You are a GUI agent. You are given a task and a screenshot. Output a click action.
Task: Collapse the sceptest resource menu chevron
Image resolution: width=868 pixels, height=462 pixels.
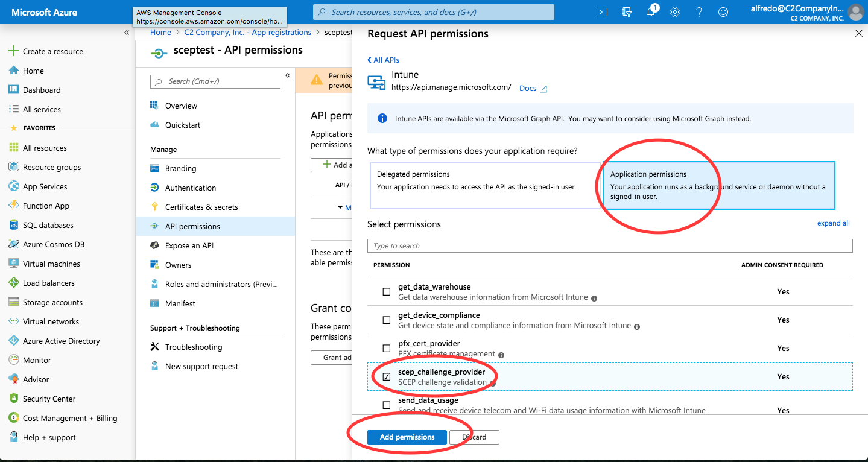click(x=288, y=75)
